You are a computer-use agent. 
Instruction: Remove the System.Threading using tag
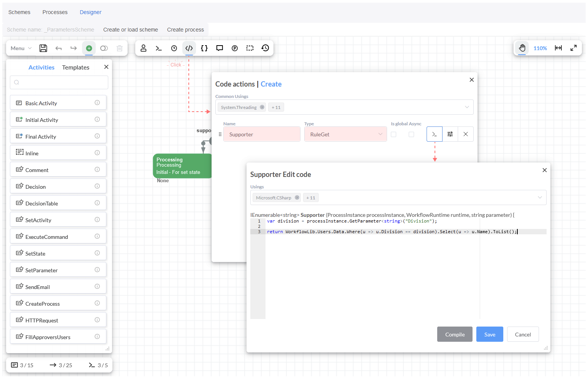(262, 107)
